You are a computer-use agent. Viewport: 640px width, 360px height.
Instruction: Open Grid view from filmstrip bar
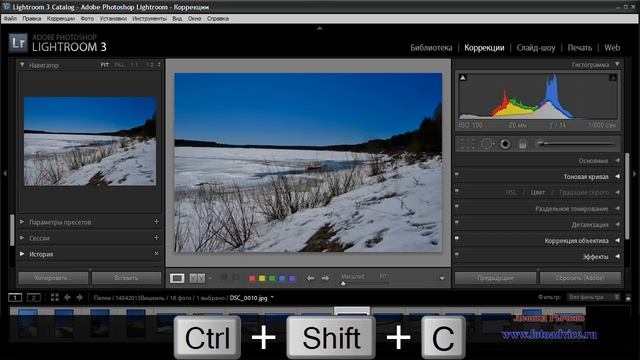(54, 298)
